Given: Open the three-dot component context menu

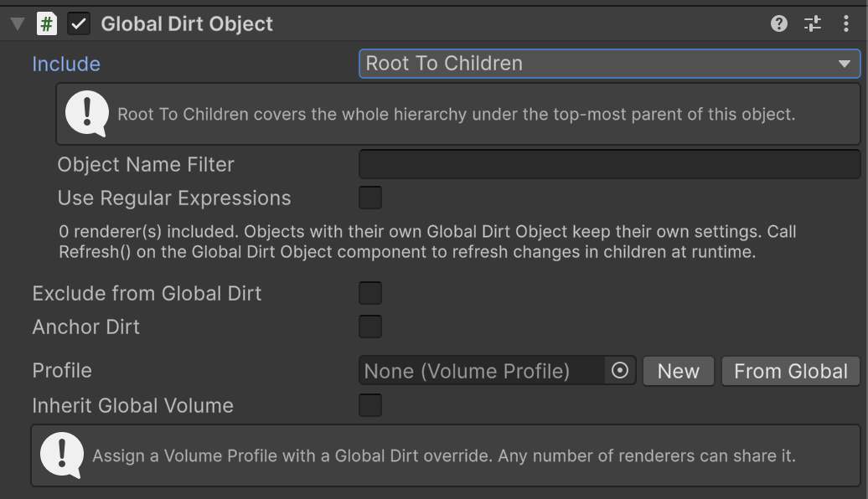Looking at the screenshot, I should [846, 23].
